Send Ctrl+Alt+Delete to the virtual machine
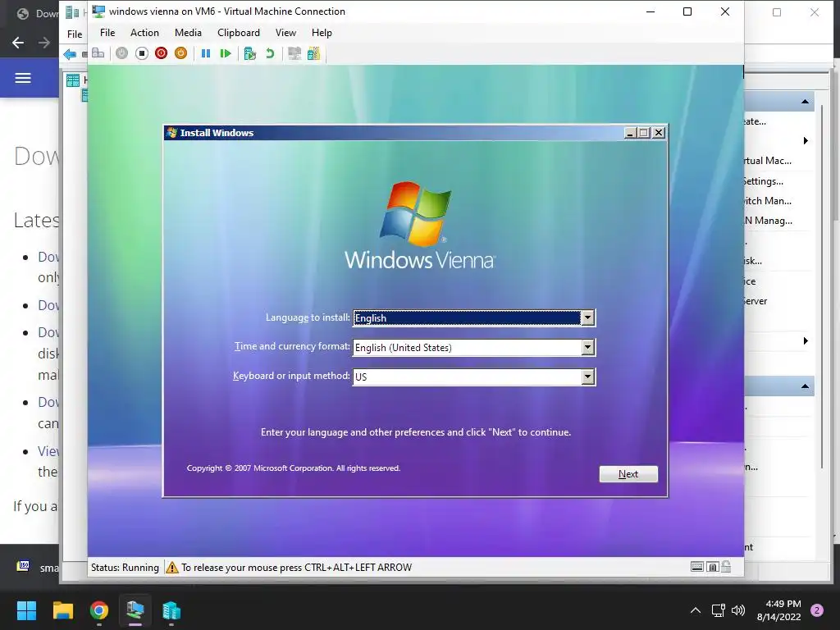The height and width of the screenshot is (630, 840). click(98, 53)
